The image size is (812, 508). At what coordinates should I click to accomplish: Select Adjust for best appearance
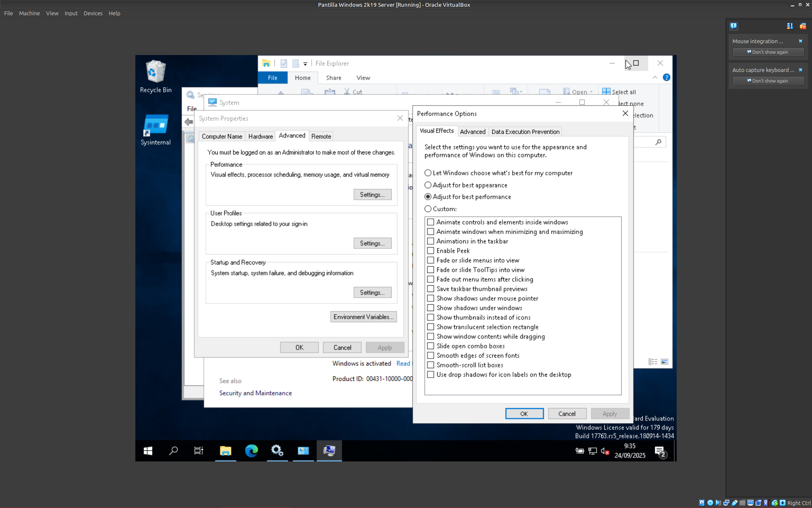(x=428, y=185)
